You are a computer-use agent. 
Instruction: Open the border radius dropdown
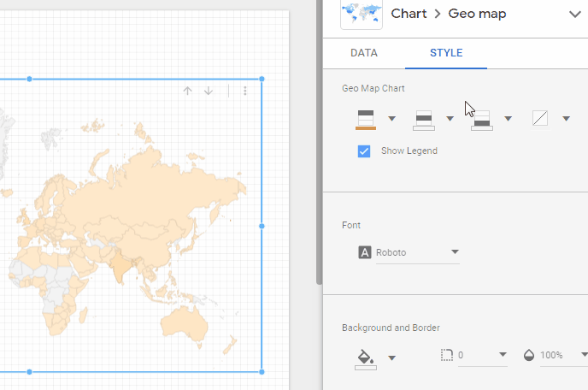coord(503,355)
